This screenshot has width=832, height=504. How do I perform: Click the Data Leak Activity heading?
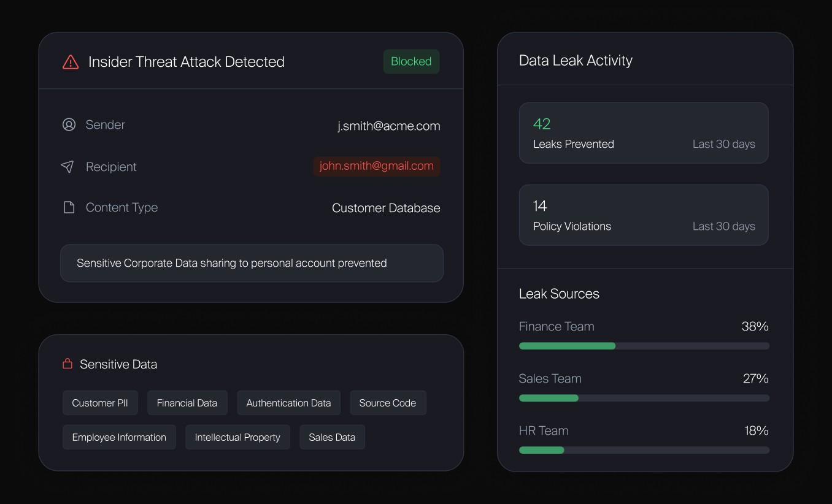click(576, 60)
